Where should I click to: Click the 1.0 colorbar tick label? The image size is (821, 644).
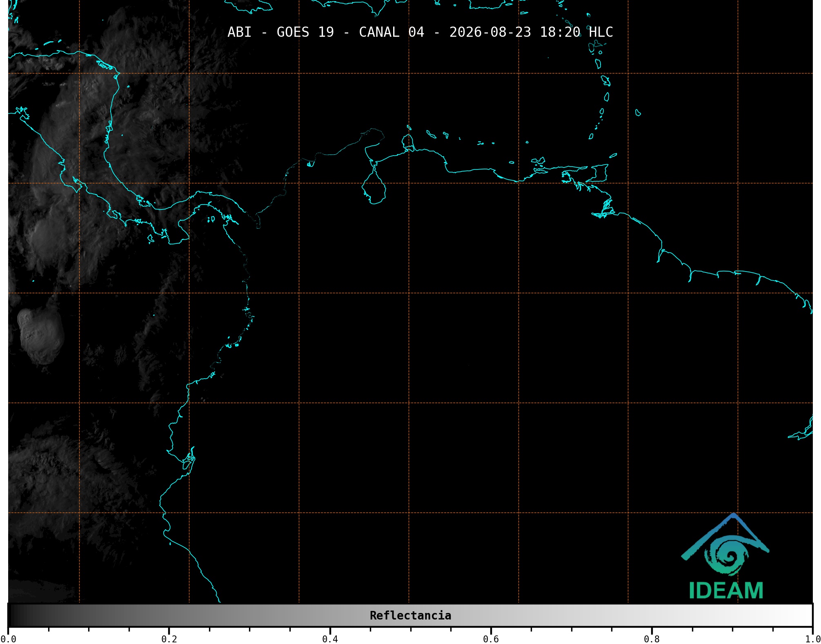click(812, 639)
